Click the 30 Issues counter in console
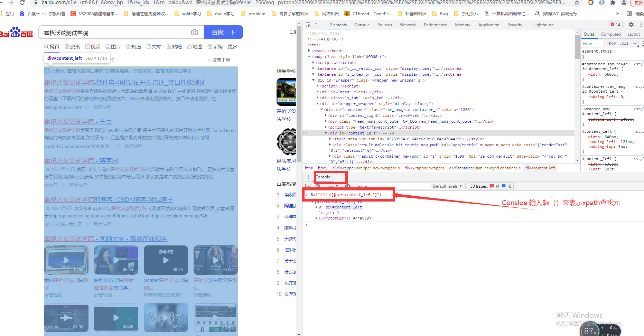The image size is (644, 336). 491,186
